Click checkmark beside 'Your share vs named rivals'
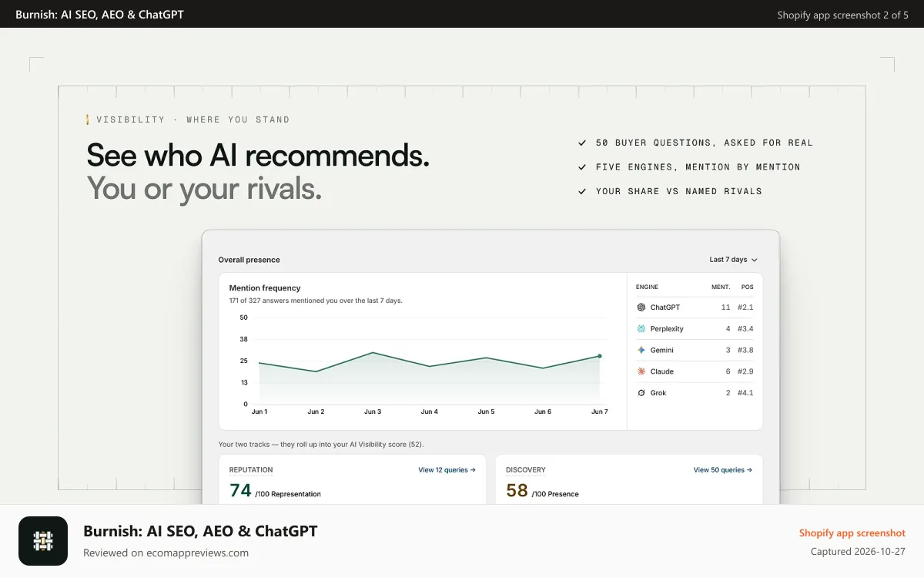 (x=582, y=191)
